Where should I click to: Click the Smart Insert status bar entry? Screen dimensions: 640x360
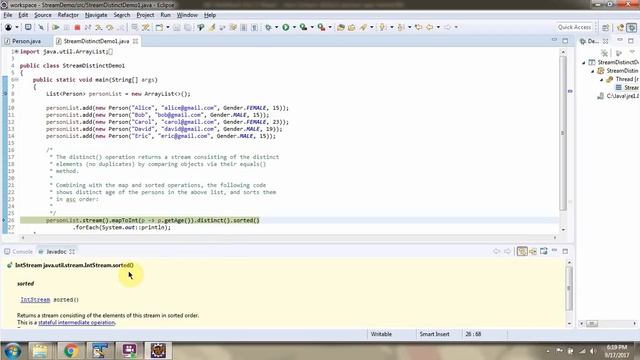[x=434, y=334]
